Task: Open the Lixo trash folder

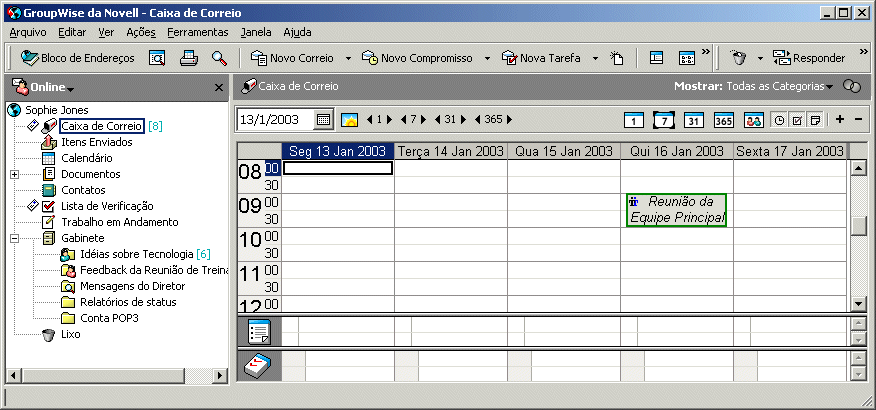Action: 70,334
